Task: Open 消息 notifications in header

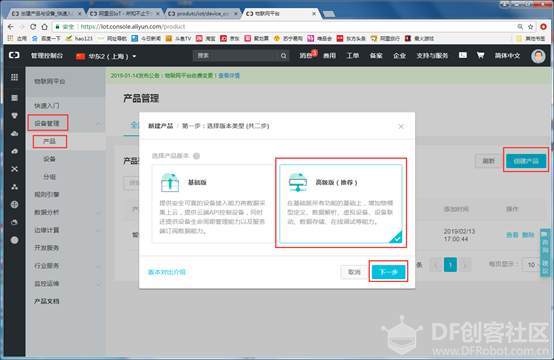Action: click(306, 56)
